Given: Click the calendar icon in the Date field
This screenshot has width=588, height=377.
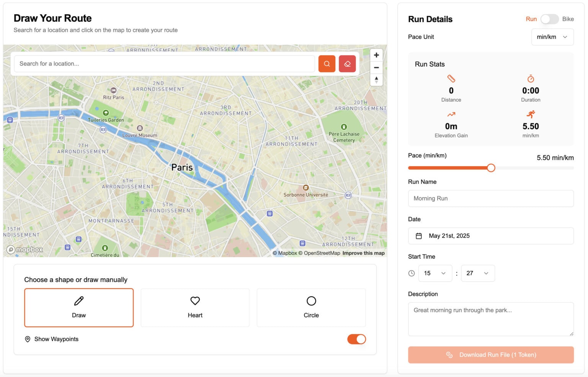Looking at the screenshot, I should (419, 236).
